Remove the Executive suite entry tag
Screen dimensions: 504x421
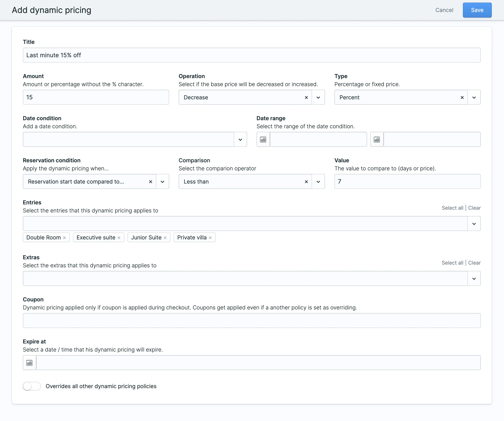(x=119, y=238)
